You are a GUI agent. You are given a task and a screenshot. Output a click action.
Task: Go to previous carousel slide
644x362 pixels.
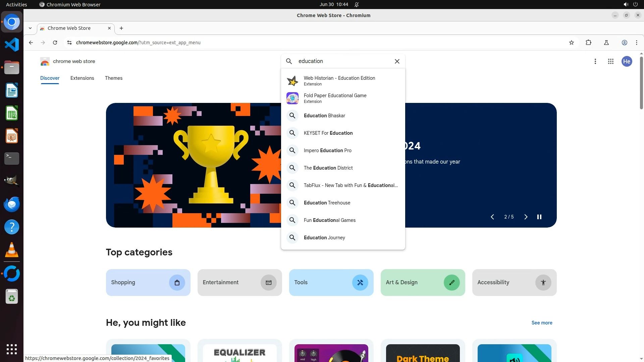[492, 217]
